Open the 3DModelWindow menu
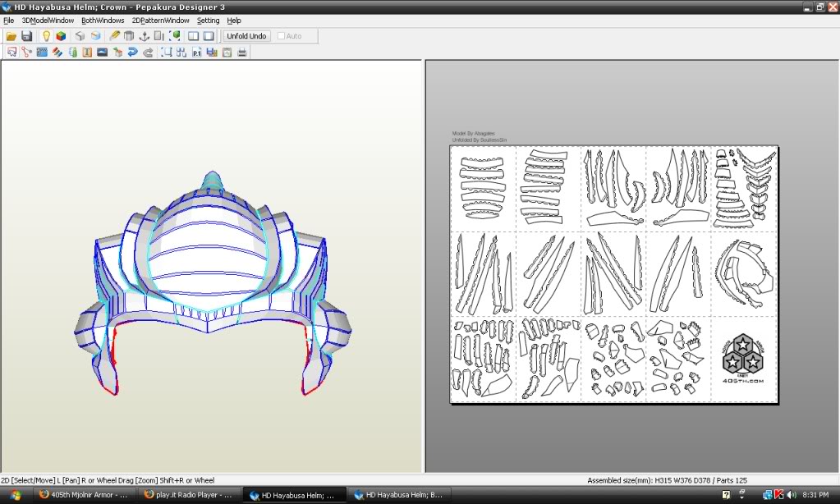This screenshot has height=504, width=840. coord(48,21)
